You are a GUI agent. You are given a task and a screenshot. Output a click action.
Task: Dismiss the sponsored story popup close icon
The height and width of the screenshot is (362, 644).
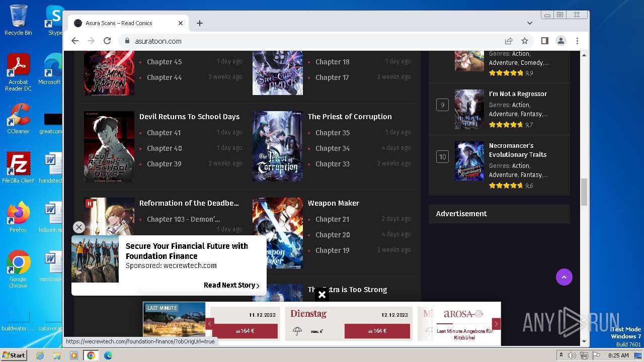78,228
